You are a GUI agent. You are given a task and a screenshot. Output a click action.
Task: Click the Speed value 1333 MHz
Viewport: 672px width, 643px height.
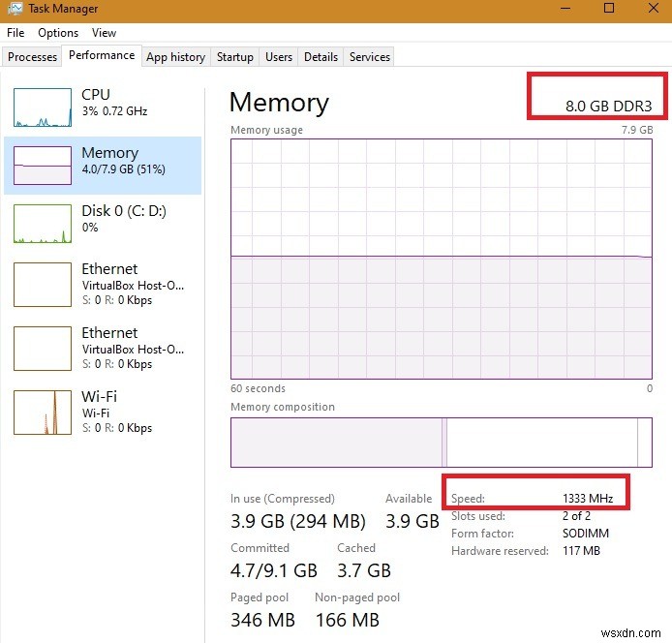tap(588, 498)
